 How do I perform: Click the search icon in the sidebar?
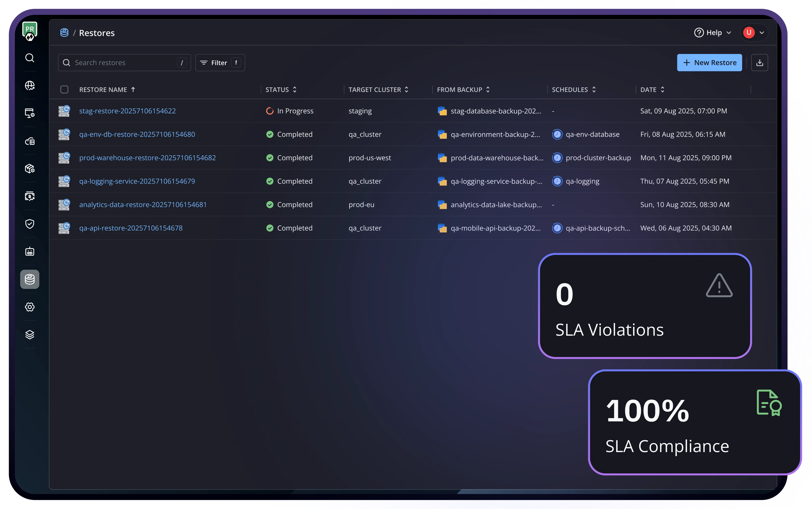click(x=30, y=58)
